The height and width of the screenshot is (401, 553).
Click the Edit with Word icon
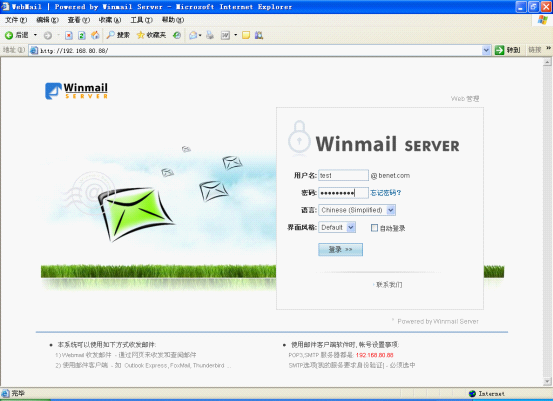pyautogui.click(x=225, y=35)
